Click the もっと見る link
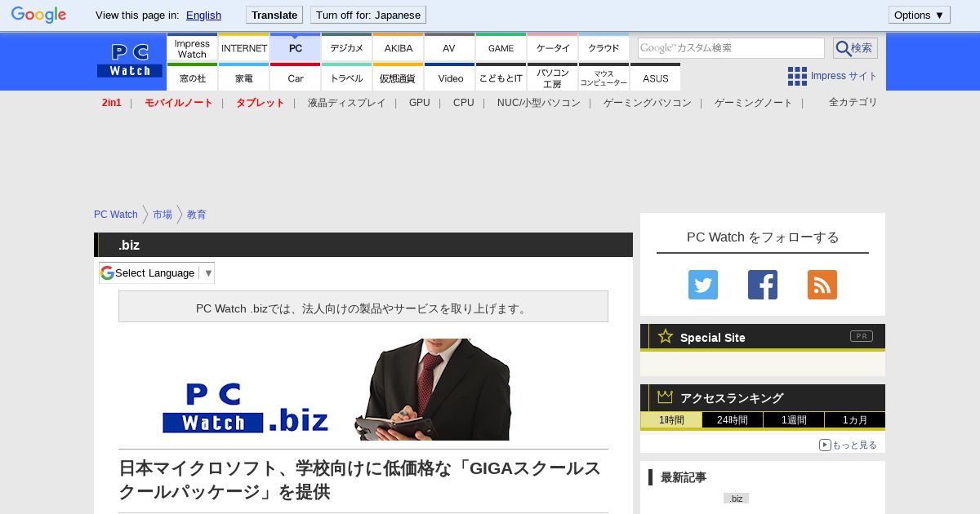980x514 pixels. [x=854, y=445]
